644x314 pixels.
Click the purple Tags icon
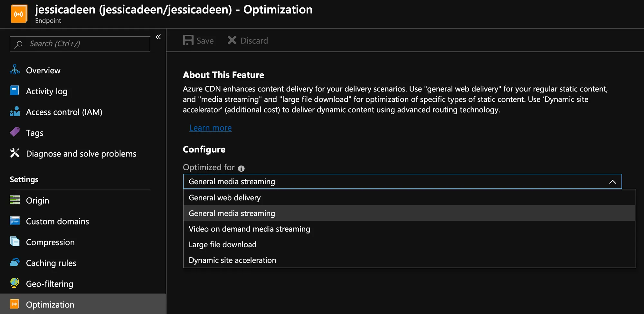click(x=15, y=132)
